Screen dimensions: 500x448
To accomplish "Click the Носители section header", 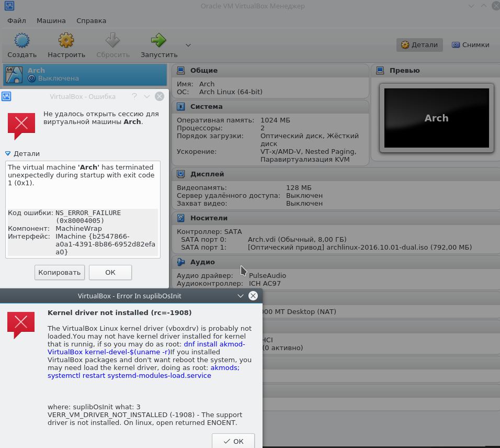I will coord(336,218).
